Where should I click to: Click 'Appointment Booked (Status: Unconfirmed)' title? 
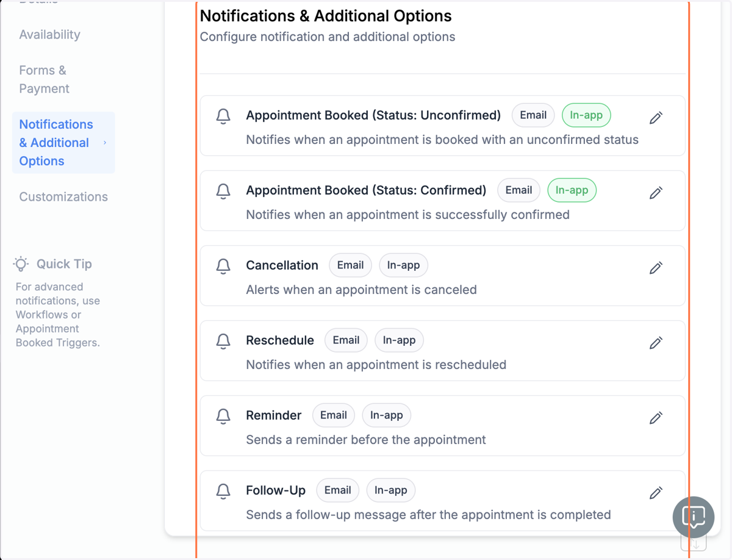pos(373,115)
